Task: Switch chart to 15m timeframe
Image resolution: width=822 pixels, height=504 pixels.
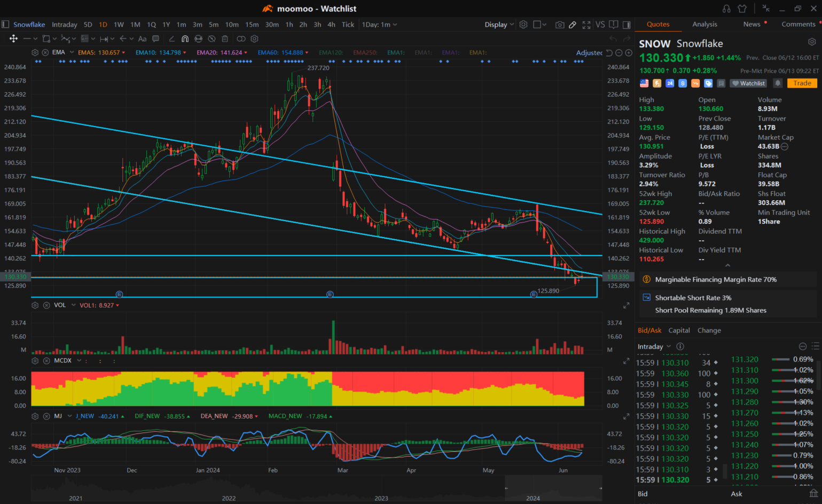Action: coord(252,25)
